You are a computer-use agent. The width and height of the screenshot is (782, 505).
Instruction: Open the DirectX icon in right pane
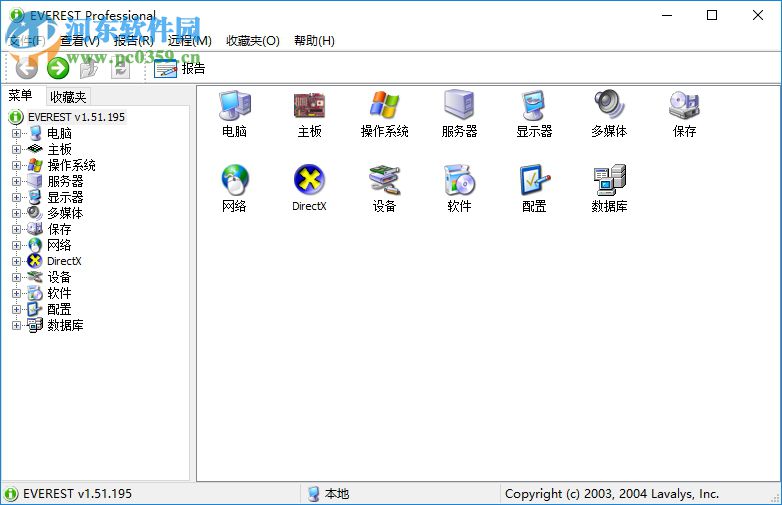point(309,180)
